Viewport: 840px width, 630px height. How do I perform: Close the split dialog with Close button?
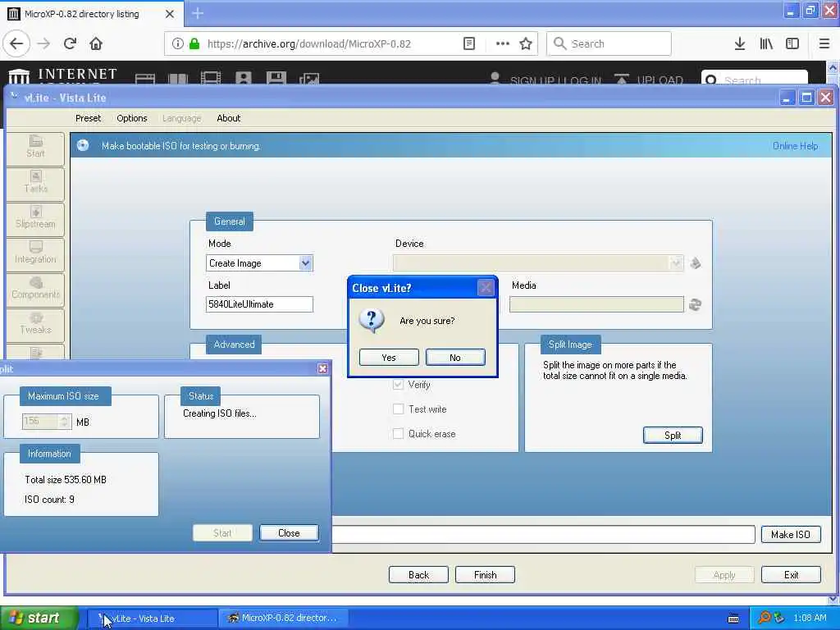289,533
